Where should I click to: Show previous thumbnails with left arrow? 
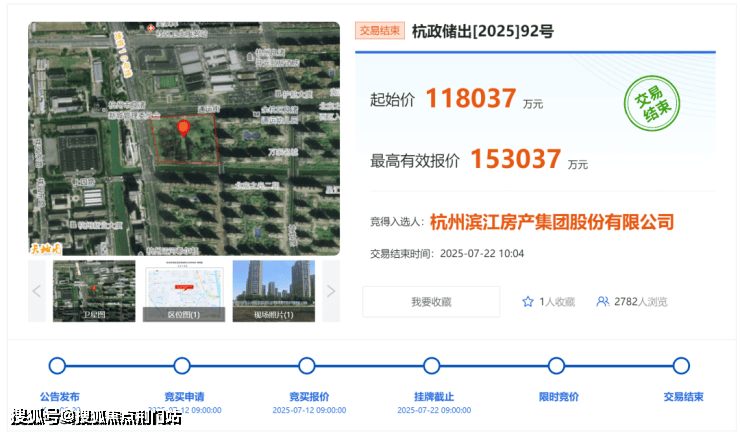(37, 291)
